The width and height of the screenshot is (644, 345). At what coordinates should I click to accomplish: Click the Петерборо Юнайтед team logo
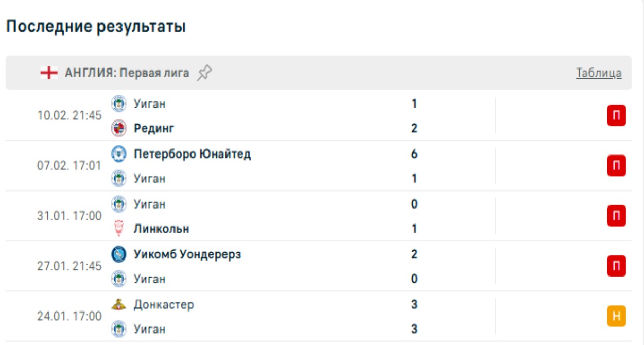[x=119, y=154]
